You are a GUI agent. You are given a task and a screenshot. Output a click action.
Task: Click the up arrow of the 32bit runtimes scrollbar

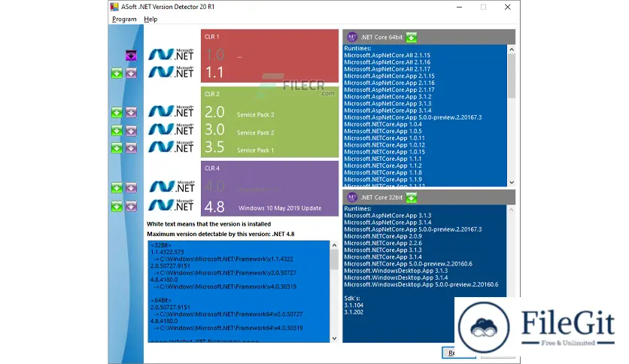pos(511,209)
